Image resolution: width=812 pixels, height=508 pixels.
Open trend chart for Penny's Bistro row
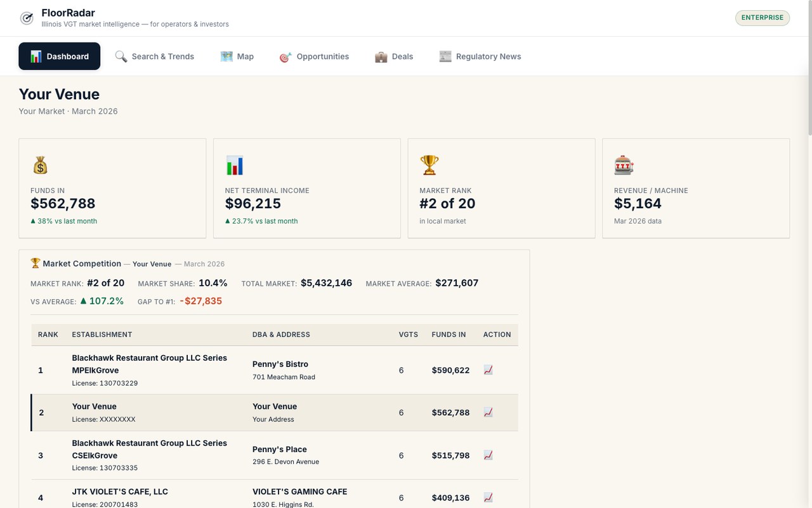click(x=488, y=370)
